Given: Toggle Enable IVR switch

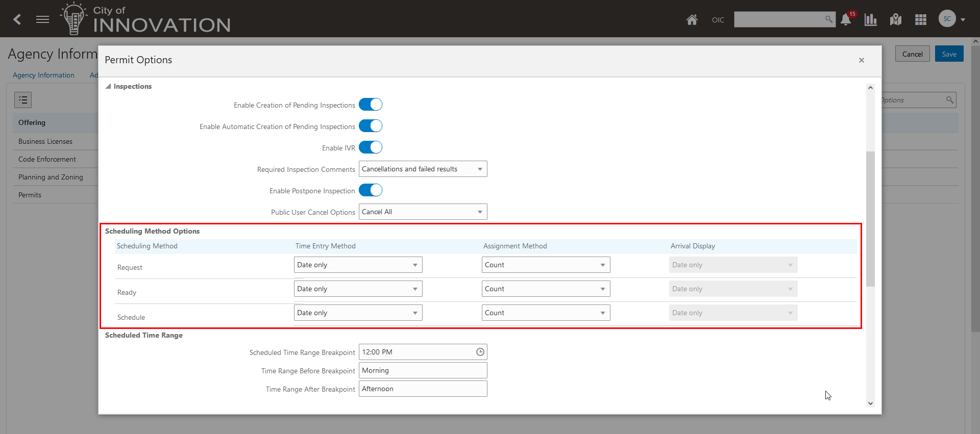Looking at the screenshot, I should coord(371,147).
